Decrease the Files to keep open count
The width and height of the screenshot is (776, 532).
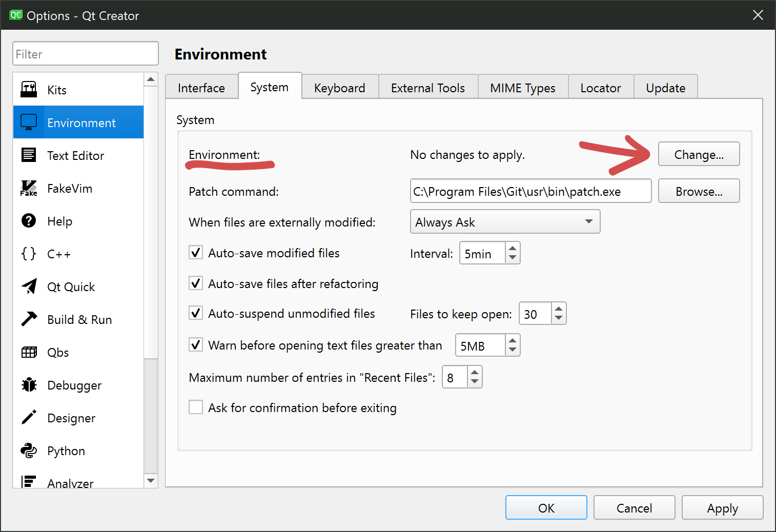coord(559,318)
